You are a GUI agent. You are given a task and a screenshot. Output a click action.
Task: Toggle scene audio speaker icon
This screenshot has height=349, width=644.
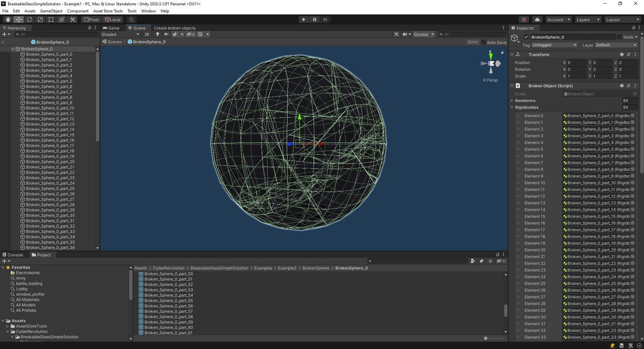tap(166, 34)
